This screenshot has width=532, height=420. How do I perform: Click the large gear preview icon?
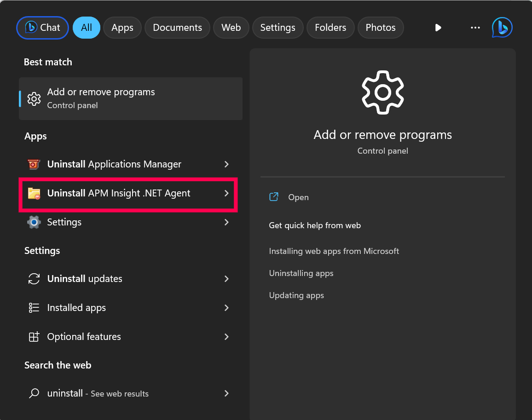[382, 93]
